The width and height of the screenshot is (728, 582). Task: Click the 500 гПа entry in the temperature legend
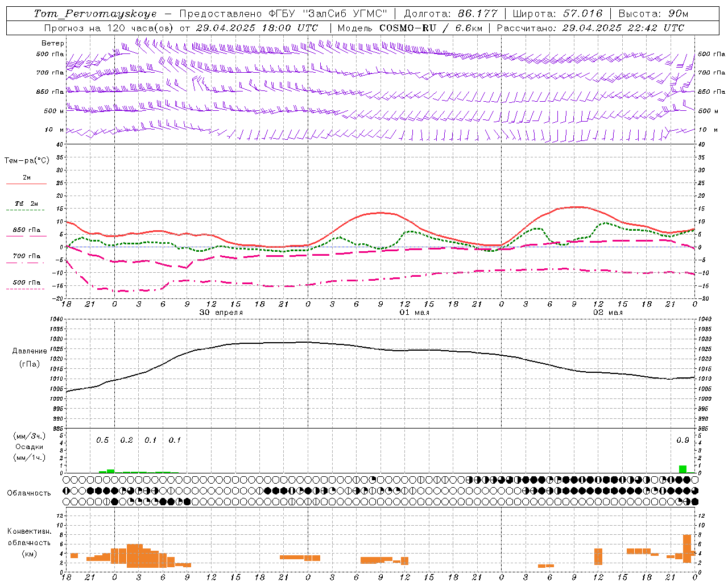point(27,282)
